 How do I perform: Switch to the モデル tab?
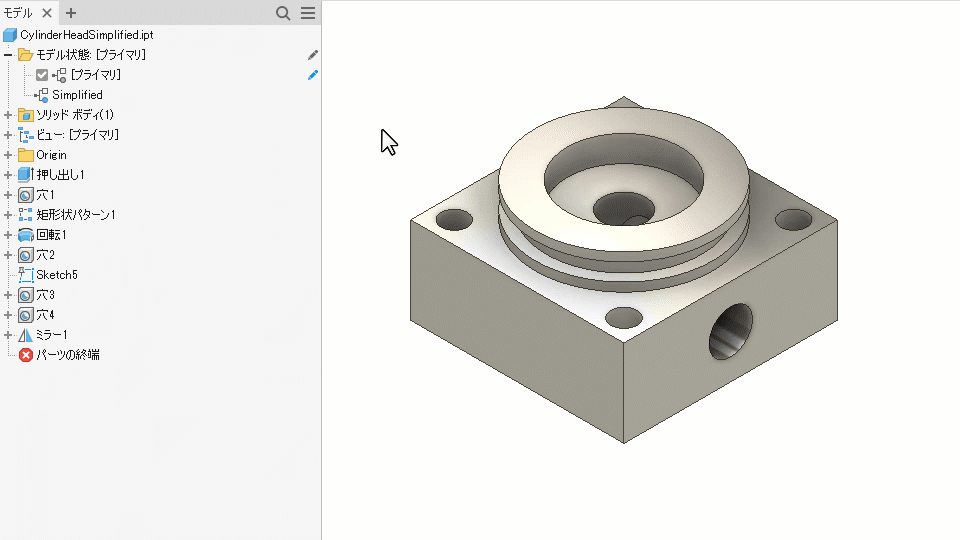pos(18,13)
